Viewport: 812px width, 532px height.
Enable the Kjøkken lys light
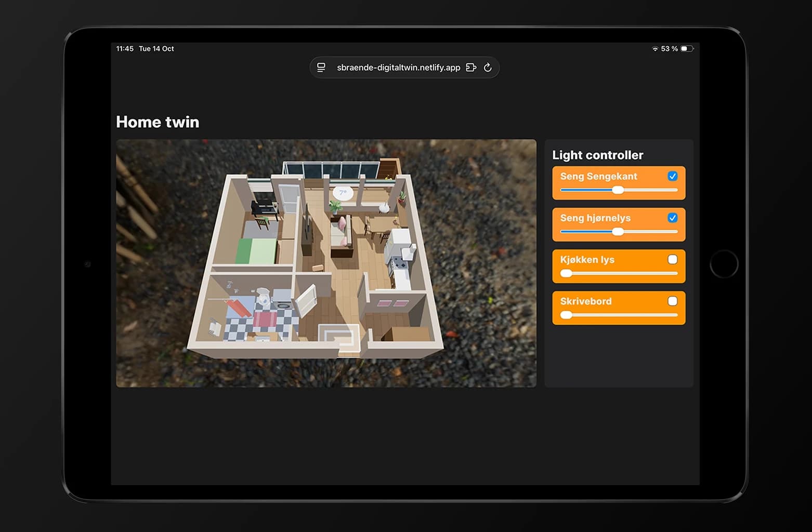click(673, 259)
